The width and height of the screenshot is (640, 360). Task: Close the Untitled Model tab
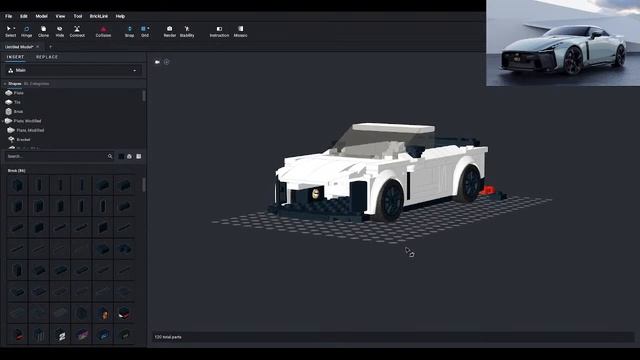(38, 47)
